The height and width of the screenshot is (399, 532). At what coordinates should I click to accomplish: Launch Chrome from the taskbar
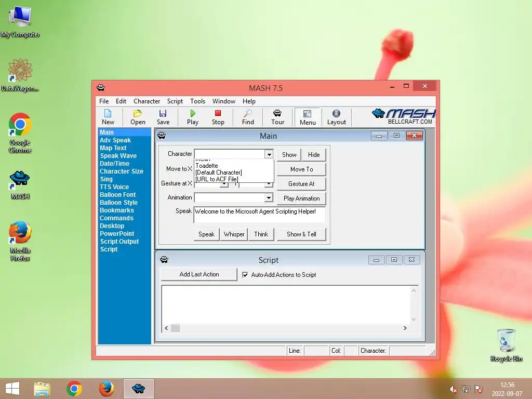coord(74,389)
